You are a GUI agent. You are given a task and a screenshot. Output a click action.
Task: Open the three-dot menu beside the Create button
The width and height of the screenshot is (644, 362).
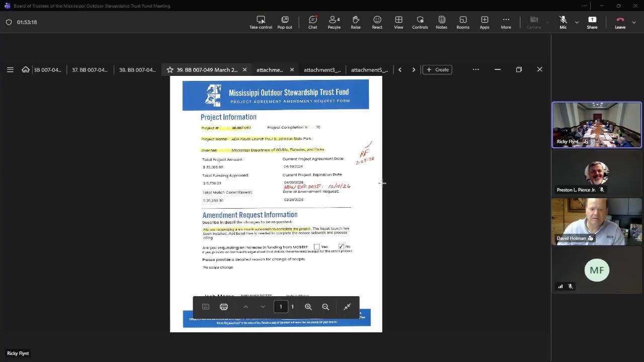476,69
